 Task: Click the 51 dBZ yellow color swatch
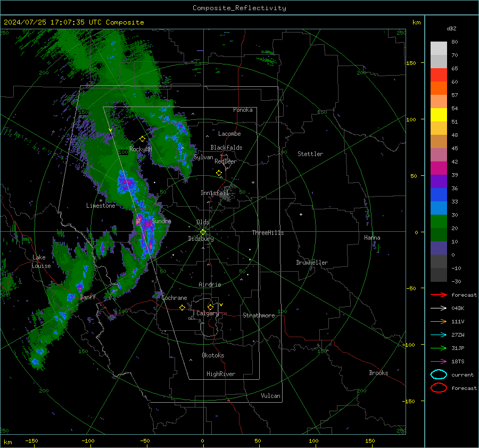click(439, 115)
